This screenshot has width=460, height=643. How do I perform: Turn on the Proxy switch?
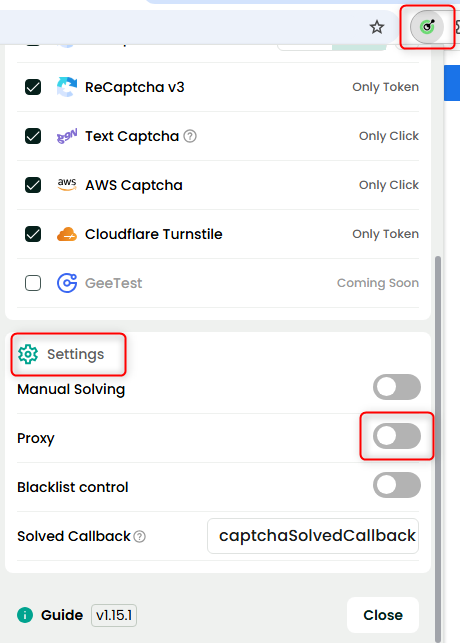397,436
